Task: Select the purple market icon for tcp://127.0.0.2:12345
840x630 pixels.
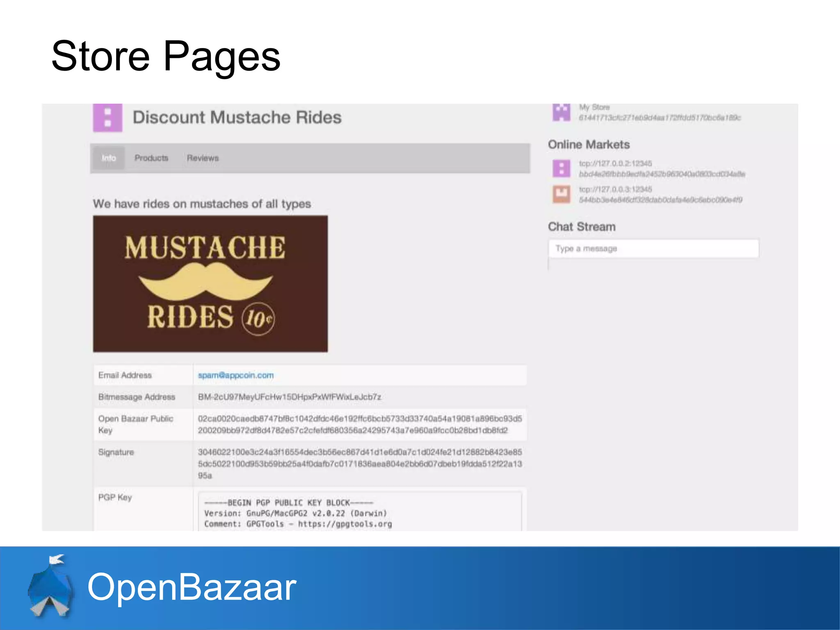Action: tap(561, 169)
